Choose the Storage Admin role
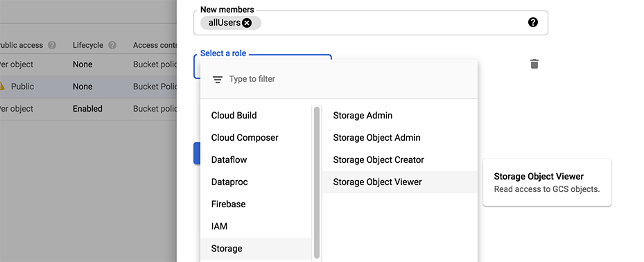This screenshot has height=262, width=644. click(x=399, y=115)
